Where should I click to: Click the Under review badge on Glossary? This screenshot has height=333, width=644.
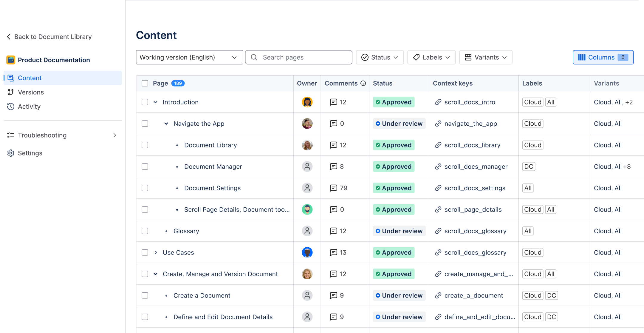(x=399, y=231)
